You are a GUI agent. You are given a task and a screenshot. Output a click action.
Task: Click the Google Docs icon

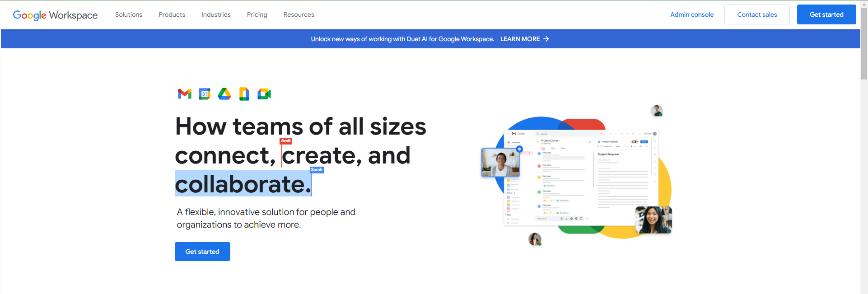[244, 94]
